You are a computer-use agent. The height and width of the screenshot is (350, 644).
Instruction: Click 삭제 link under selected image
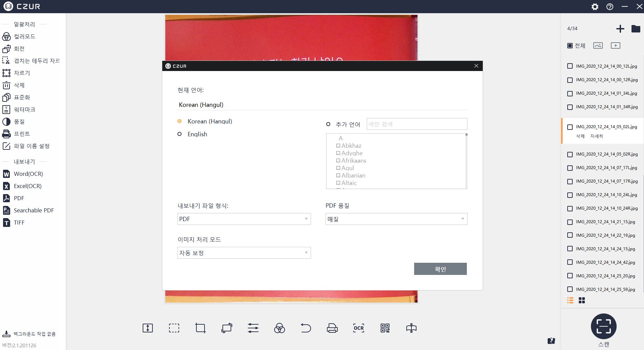(580, 136)
